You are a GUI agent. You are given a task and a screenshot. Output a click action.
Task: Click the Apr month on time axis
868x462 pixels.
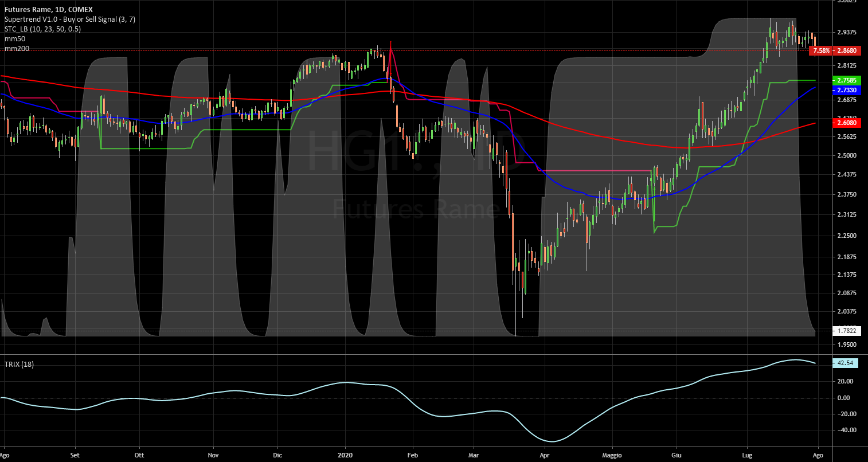[545, 455]
